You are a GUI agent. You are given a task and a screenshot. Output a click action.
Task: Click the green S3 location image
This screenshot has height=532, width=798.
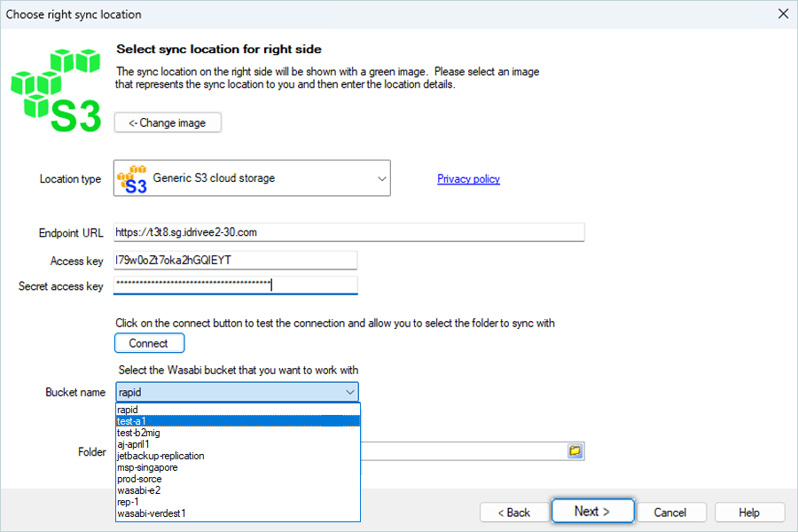tap(56, 90)
